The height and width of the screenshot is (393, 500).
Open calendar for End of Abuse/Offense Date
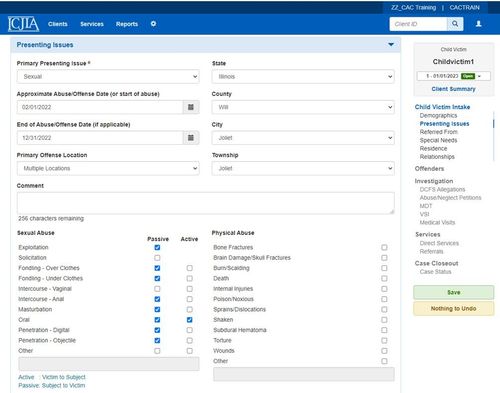[191, 138]
